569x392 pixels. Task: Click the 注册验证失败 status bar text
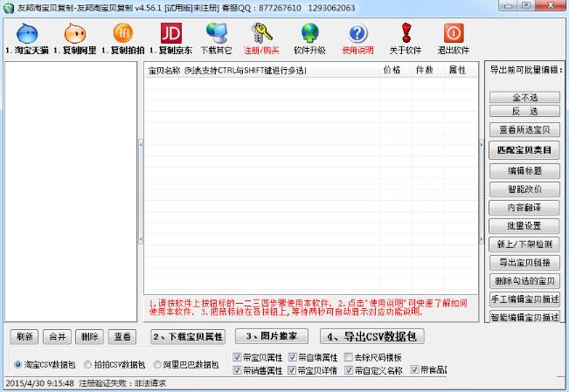[122, 383]
